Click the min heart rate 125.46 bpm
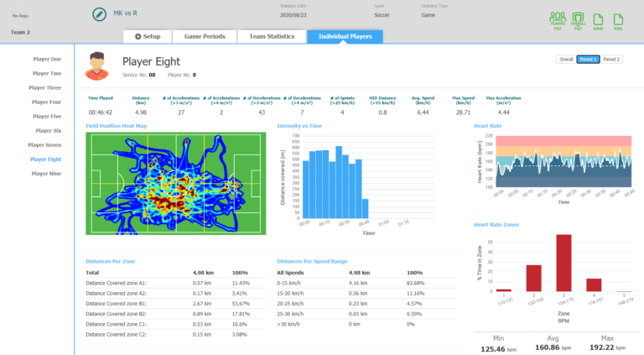Screen dimensions: 644x355 point(498,349)
